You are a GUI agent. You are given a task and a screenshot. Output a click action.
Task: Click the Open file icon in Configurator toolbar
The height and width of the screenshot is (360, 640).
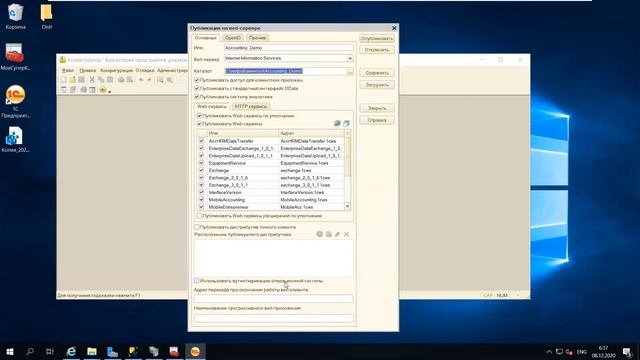(73, 80)
